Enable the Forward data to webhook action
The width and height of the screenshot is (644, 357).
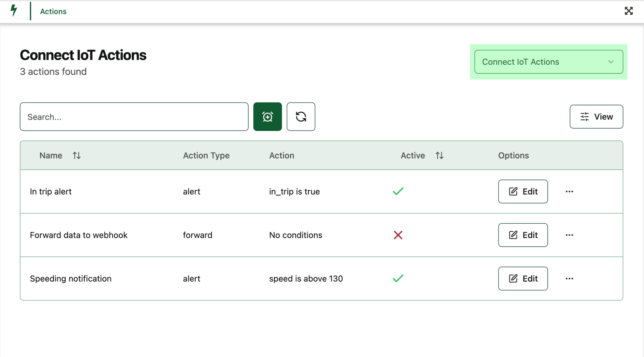point(398,235)
